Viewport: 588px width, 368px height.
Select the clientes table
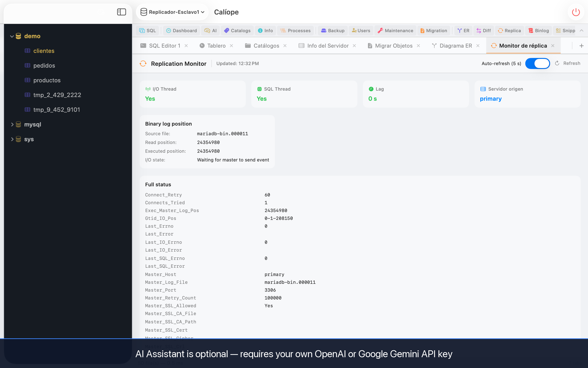coord(44,51)
